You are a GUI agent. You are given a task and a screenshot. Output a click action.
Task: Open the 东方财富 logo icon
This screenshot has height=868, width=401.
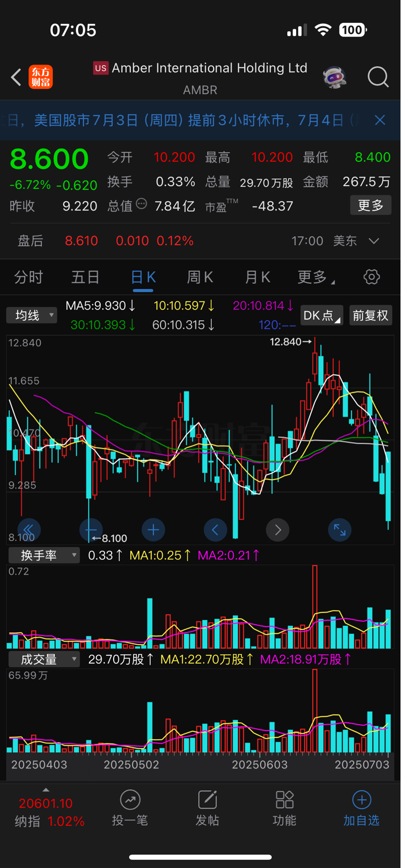(41, 77)
